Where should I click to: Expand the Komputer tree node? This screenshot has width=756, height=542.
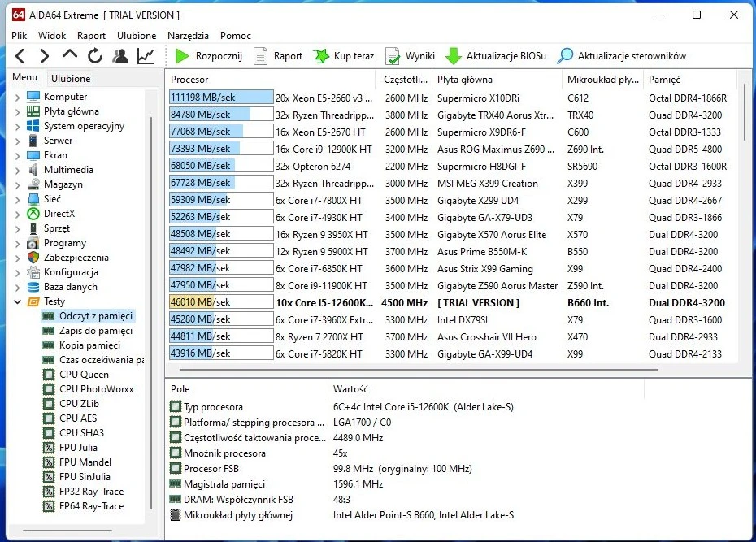pos(18,97)
